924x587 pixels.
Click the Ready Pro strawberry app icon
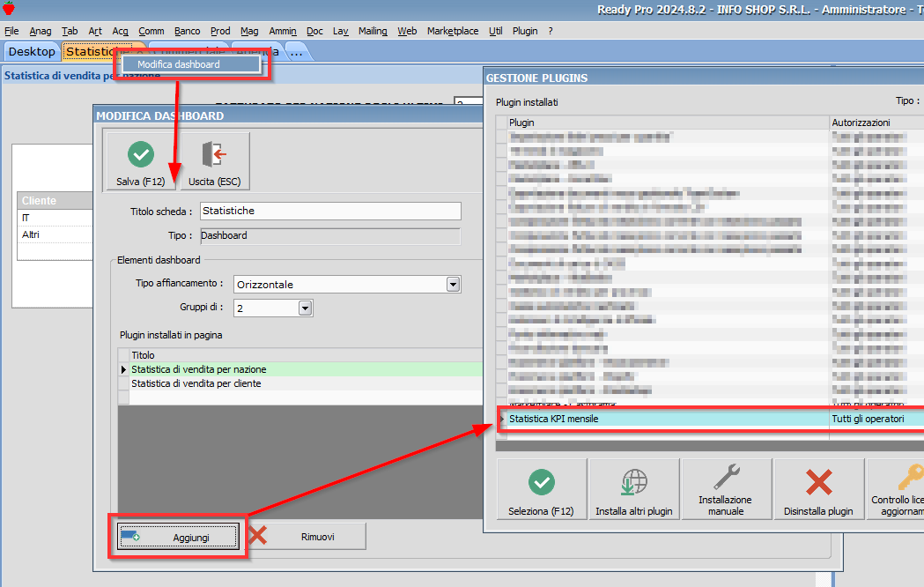pos(8,8)
